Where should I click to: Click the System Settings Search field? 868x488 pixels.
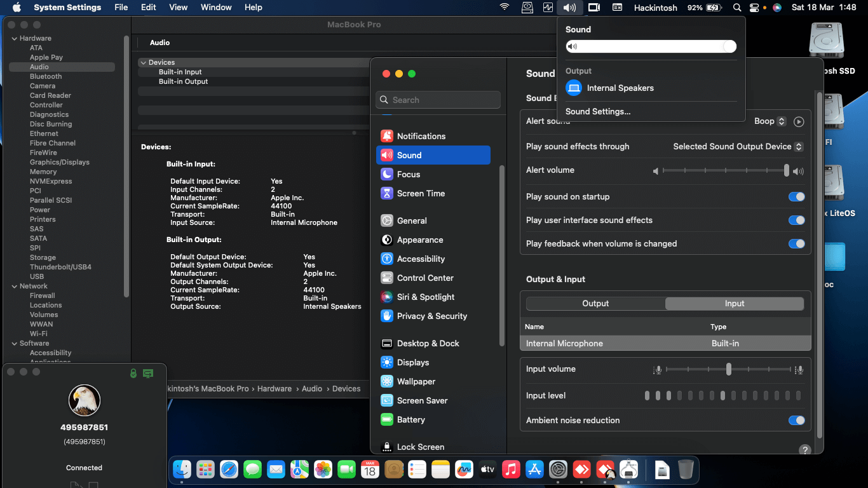tap(438, 100)
